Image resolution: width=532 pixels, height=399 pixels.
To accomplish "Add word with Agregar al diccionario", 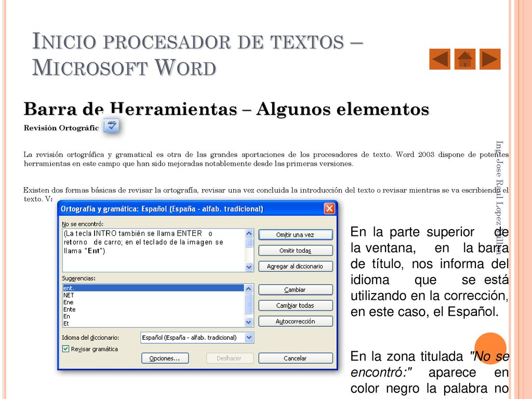I will (295, 267).
